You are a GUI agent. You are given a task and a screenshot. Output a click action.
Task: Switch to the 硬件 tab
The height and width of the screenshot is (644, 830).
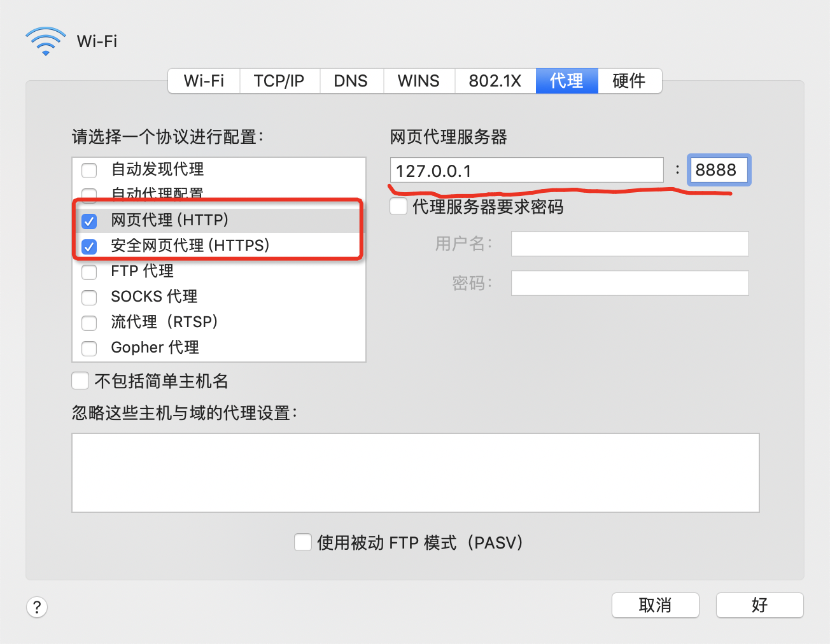(x=630, y=81)
